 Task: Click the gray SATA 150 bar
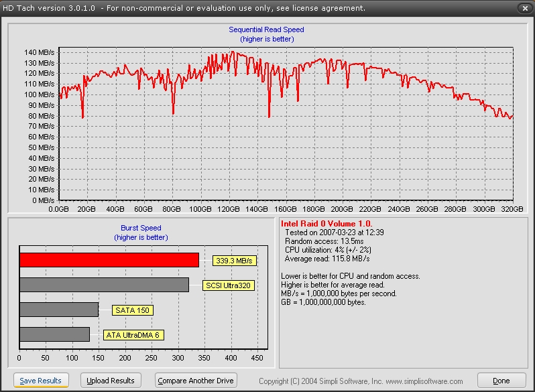coord(59,310)
